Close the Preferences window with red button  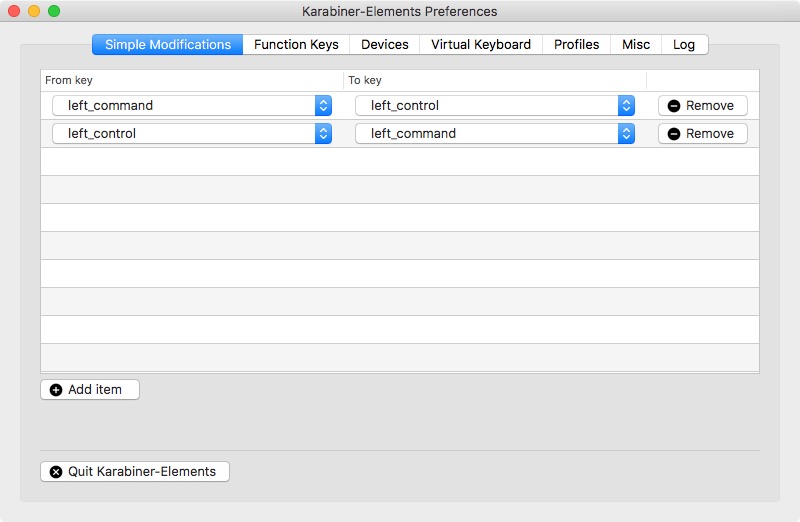[14, 11]
